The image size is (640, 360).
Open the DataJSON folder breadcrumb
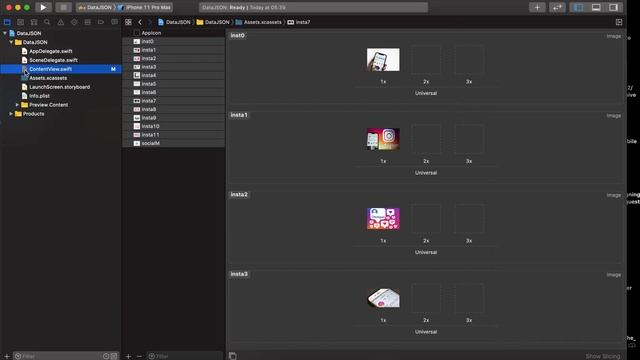[x=213, y=22]
